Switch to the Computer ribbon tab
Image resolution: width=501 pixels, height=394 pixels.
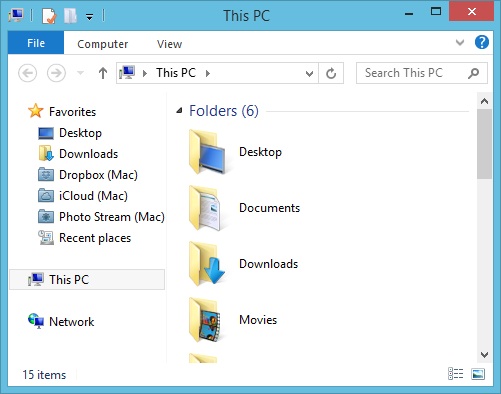coord(102,44)
